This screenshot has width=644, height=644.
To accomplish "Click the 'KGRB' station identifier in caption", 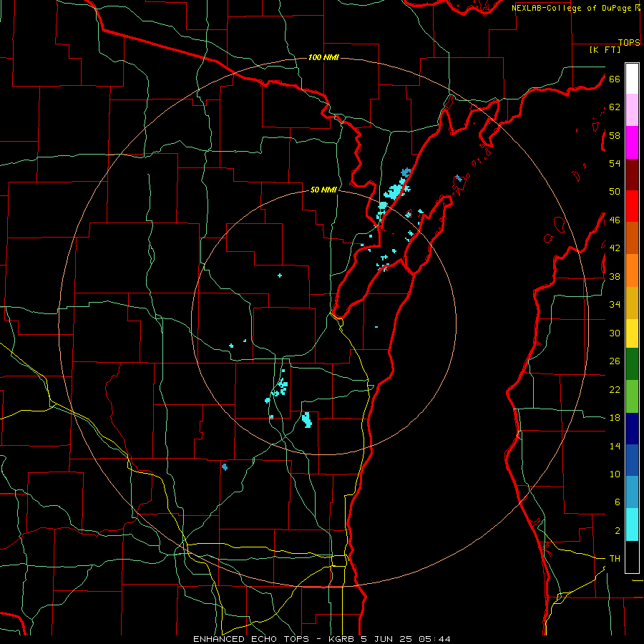I will [341, 639].
